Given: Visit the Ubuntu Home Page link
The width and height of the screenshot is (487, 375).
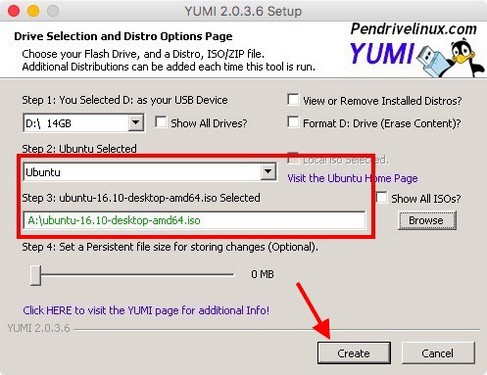Looking at the screenshot, I should coord(352,178).
